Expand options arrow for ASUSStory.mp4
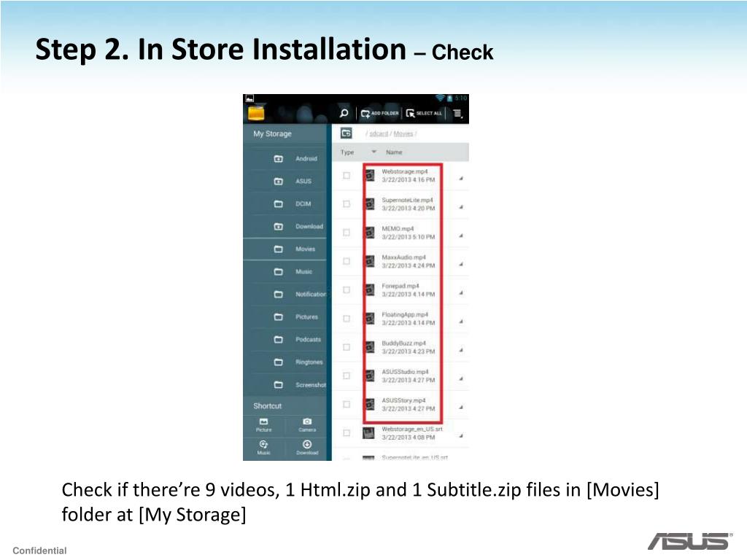Image resolution: width=747 pixels, height=560 pixels. pos(461,407)
